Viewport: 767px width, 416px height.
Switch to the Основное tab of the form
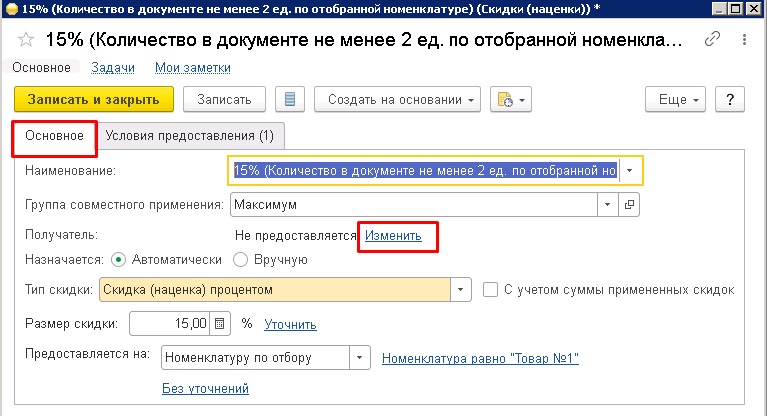[x=54, y=136]
